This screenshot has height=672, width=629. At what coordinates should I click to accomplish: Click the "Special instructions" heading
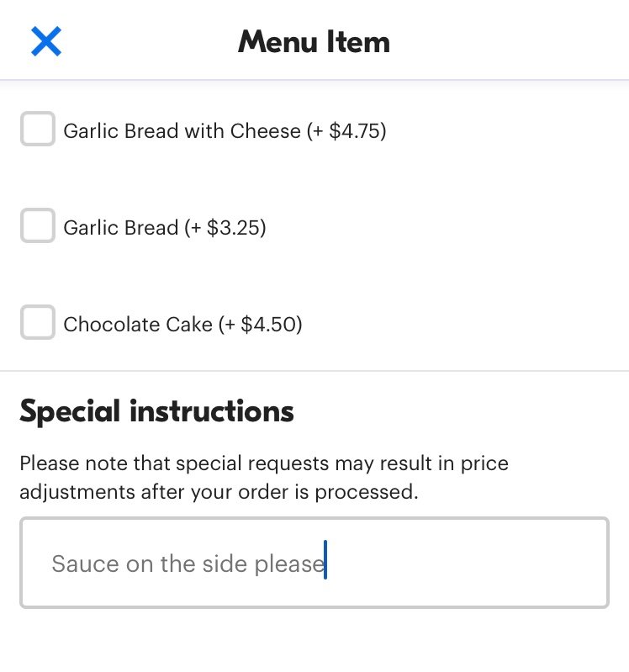point(156,411)
